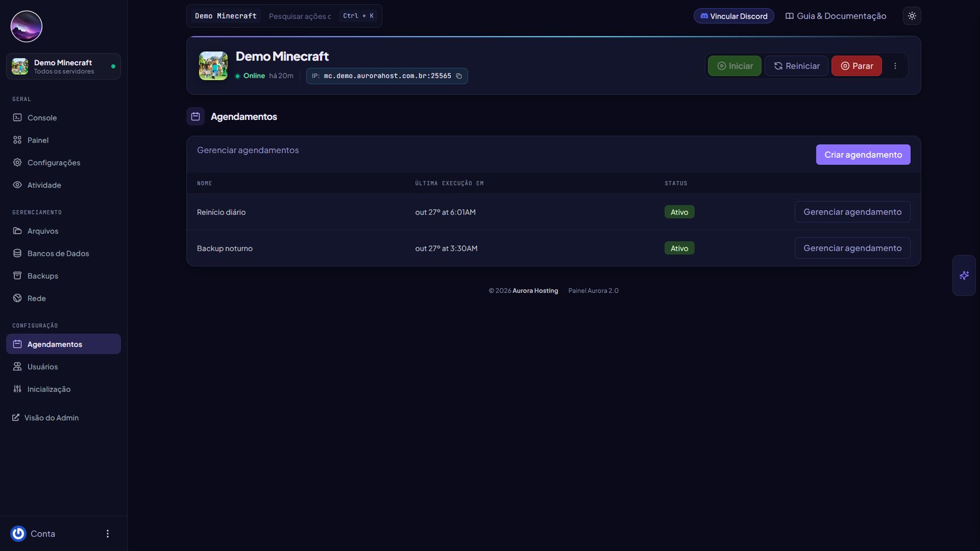
Task: Click the Vincular Discord button
Action: (x=733, y=16)
